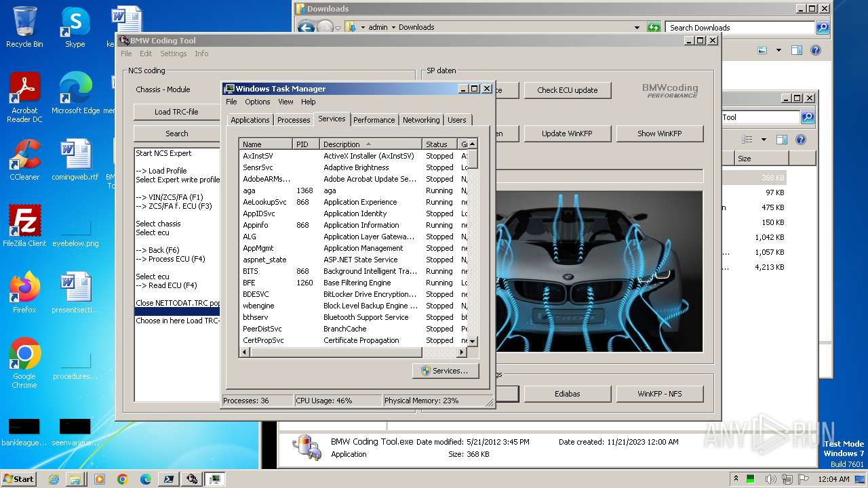This screenshot has width=868, height=488.
Task: Open the Users tab
Action: click(x=457, y=120)
